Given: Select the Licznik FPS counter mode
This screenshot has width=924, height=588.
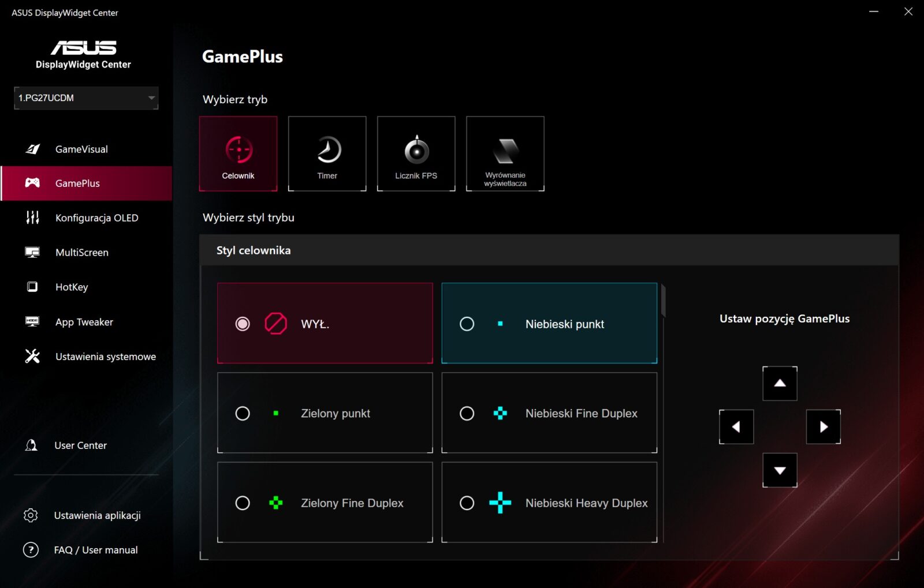Looking at the screenshot, I should point(416,153).
